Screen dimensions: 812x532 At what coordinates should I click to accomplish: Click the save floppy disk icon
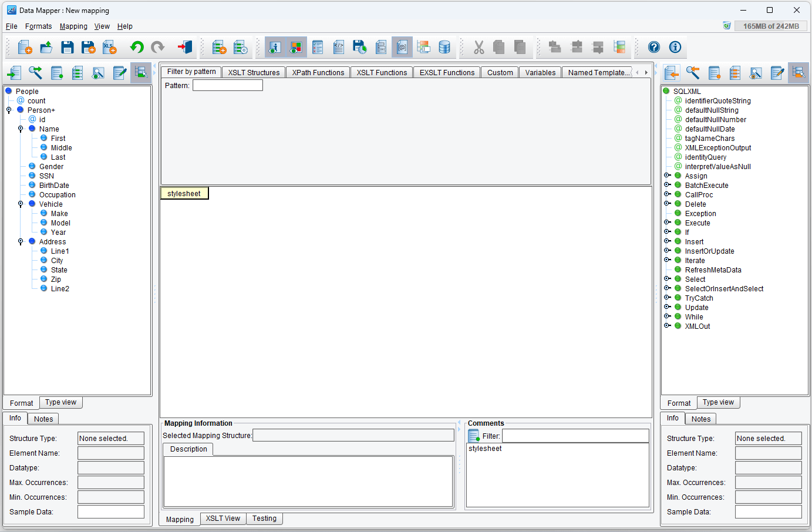click(68, 47)
